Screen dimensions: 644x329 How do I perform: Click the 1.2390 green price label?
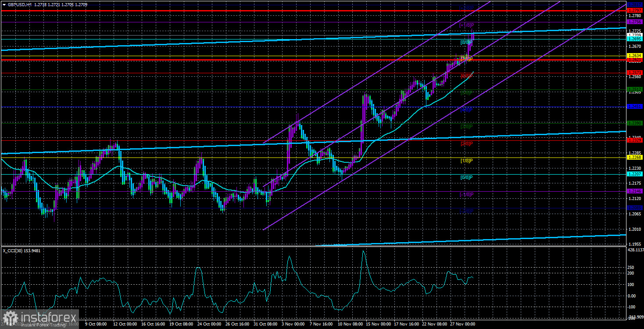[x=635, y=123]
